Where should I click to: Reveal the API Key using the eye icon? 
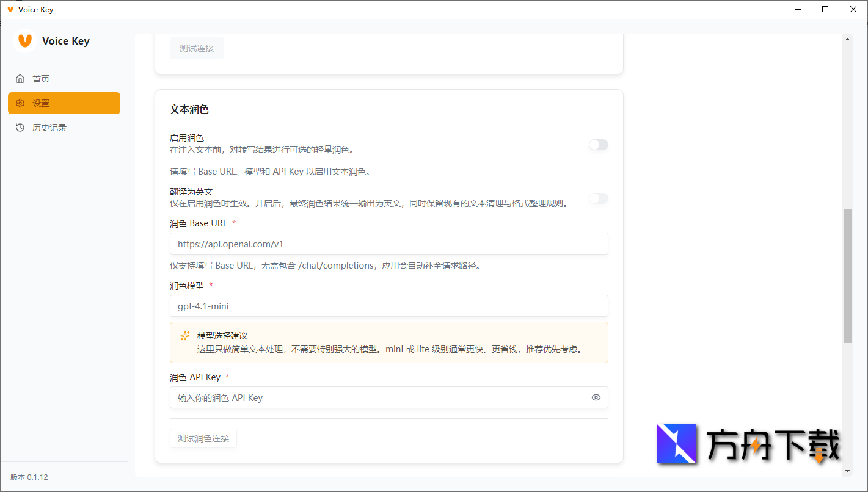[596, 397]
